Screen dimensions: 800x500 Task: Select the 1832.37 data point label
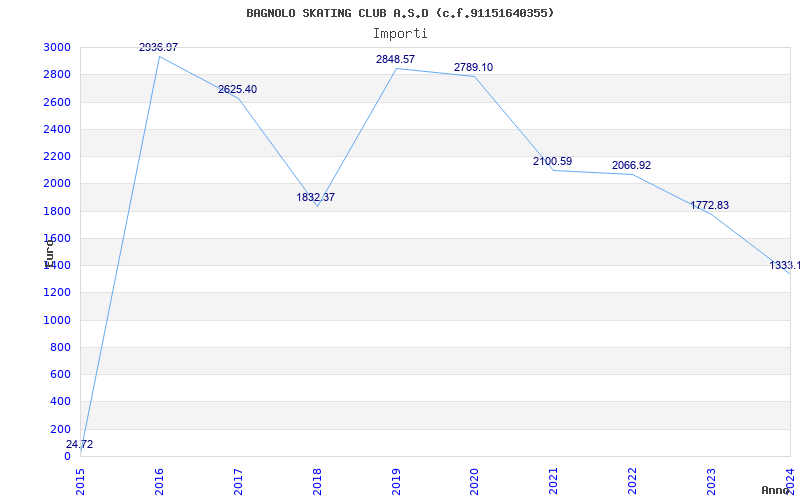(x=316, y=197)
